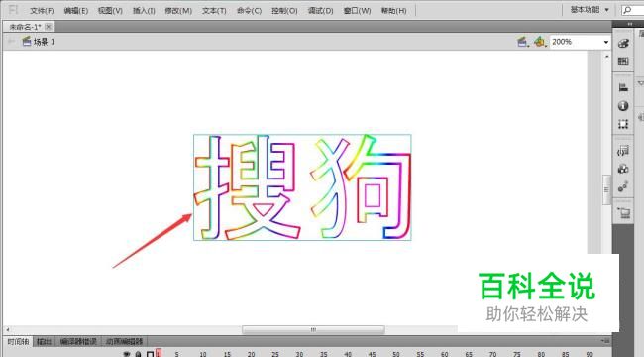Switch to the 动画编辑器 tab
644x357 pixels.
pos(124,342)
